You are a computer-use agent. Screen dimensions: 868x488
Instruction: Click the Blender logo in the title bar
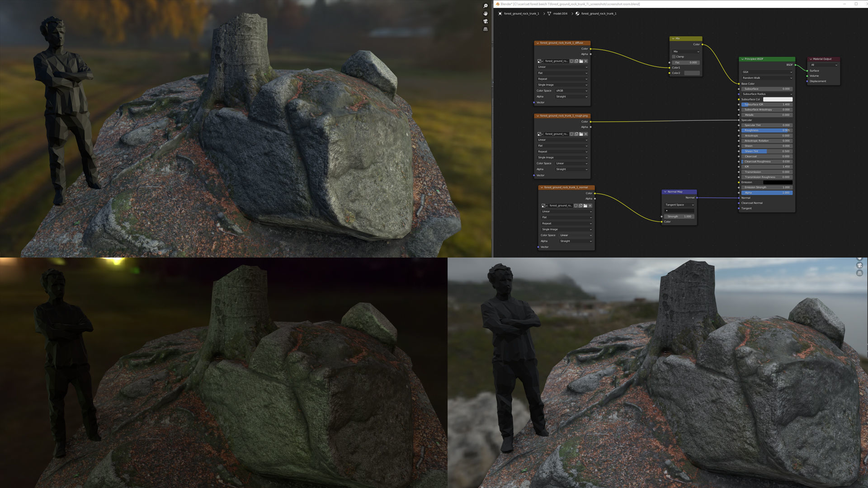point(497,4)
